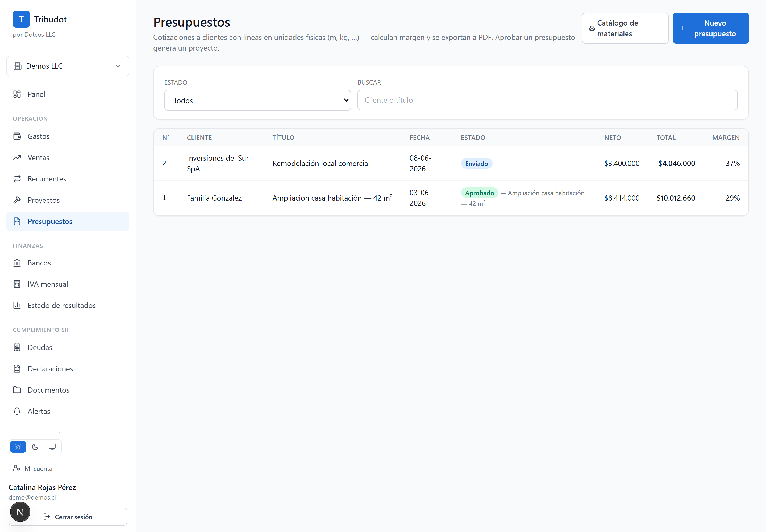Switch to light theme sun toggle

click(x=18, y=447)
